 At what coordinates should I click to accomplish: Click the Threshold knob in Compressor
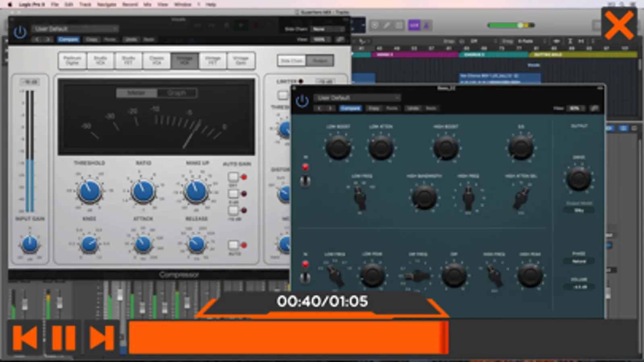89,191
